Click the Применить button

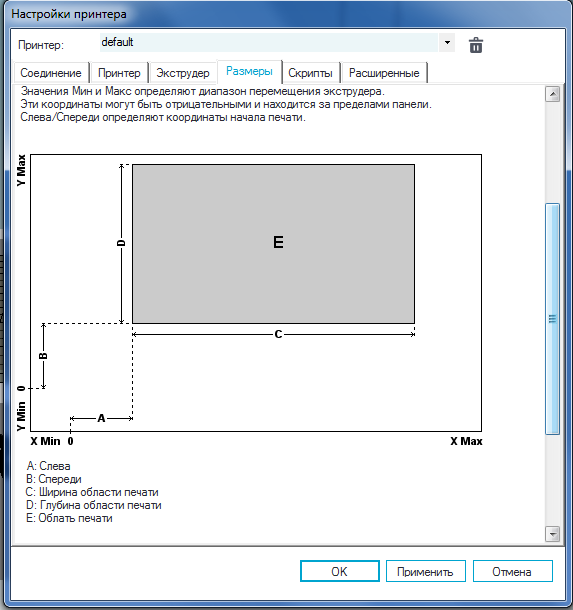coord(426,571)
